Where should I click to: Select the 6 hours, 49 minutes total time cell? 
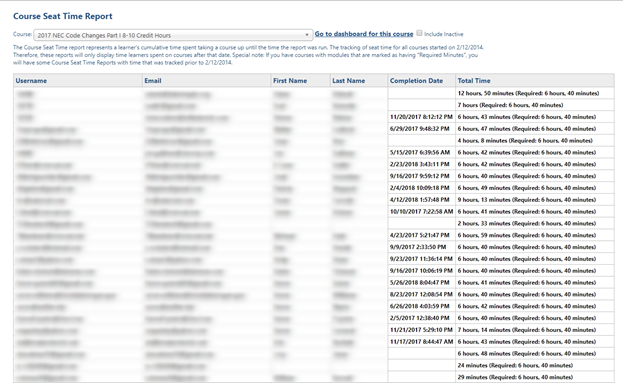[x=534, y=188]
